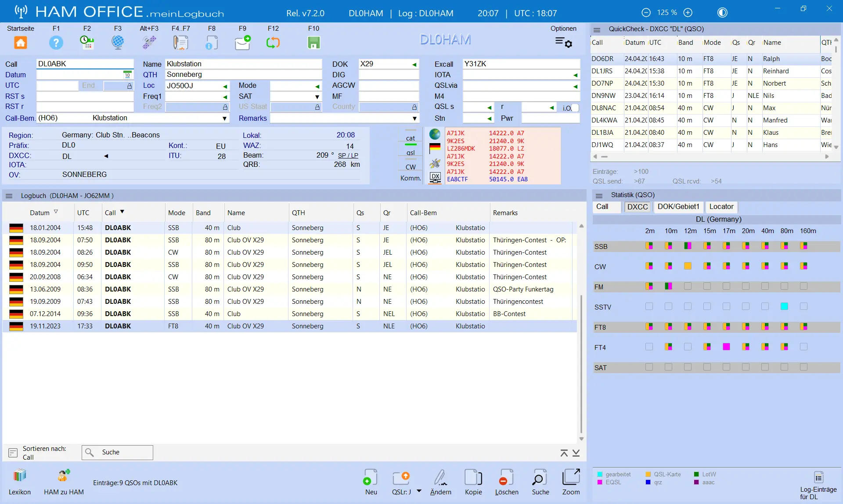The image size is (843, 504).
Task: Click in the Suche search field
Action: coord(117,453)
